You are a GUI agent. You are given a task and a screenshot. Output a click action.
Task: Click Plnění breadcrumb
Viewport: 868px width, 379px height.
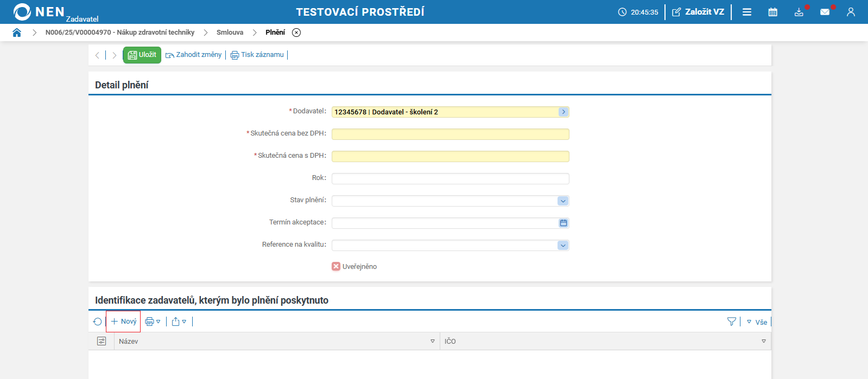tap(275, 33)
